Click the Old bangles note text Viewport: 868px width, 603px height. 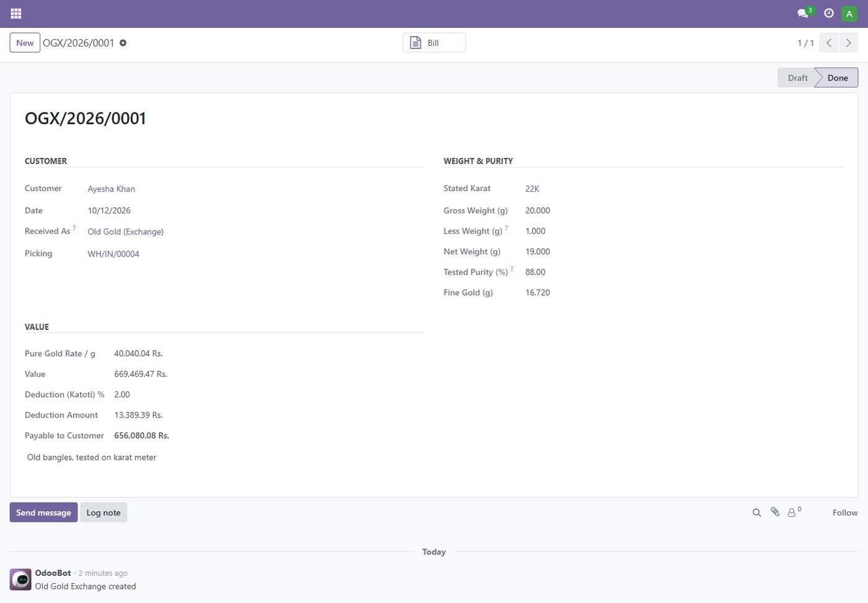[x=92, y=457]
